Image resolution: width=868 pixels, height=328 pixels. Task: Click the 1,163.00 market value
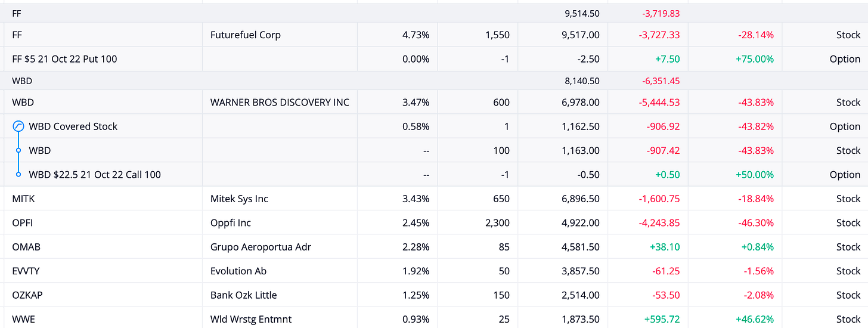pos(581,150)
